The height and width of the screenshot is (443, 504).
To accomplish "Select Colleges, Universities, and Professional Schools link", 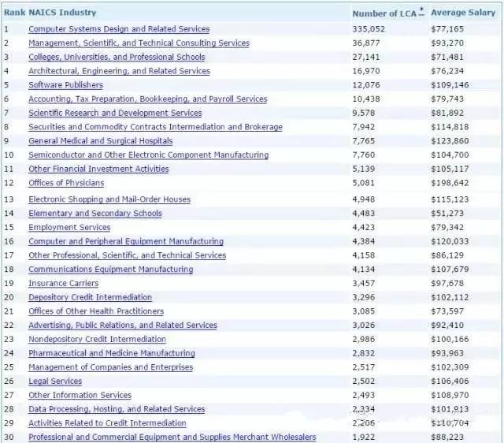I will (117, 57).
